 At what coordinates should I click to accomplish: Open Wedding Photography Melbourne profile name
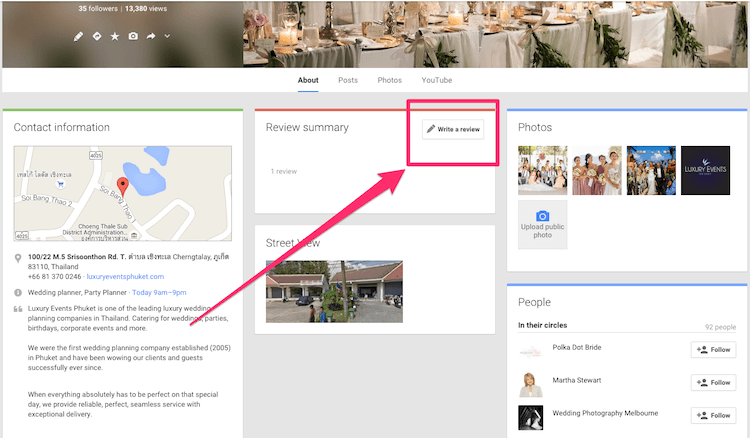tap(605, 413)
